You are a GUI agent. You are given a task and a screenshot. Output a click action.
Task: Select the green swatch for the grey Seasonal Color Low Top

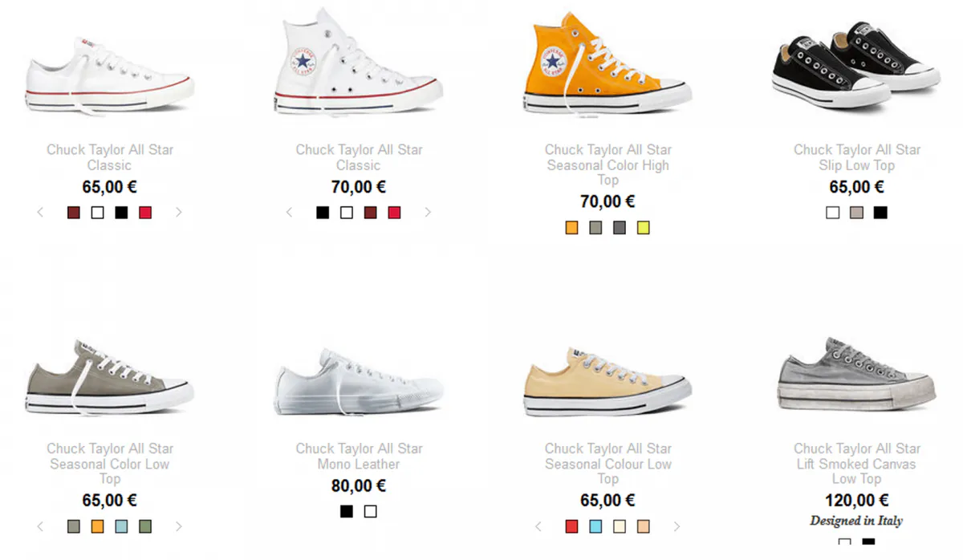coord(145,526)
